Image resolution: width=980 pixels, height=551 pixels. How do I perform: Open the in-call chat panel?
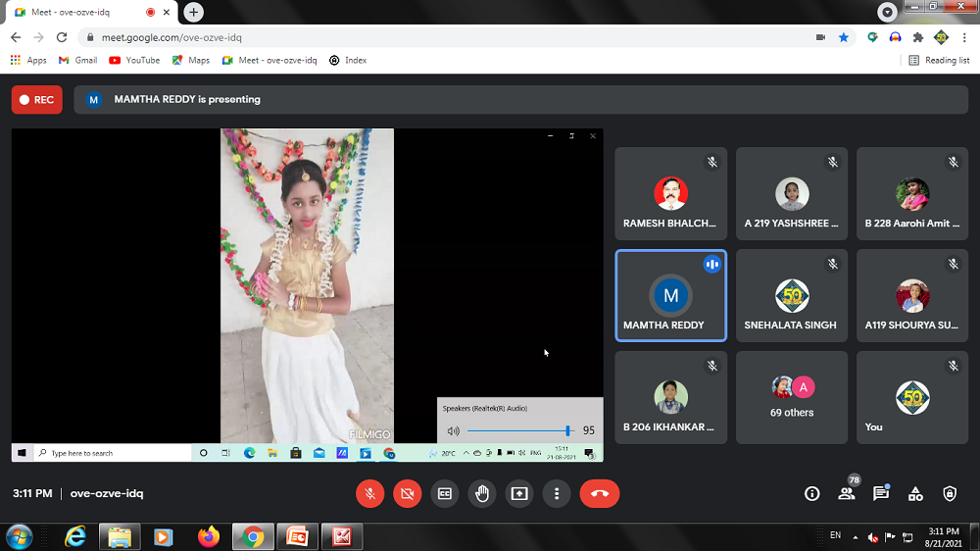click(x=880, y=494)
